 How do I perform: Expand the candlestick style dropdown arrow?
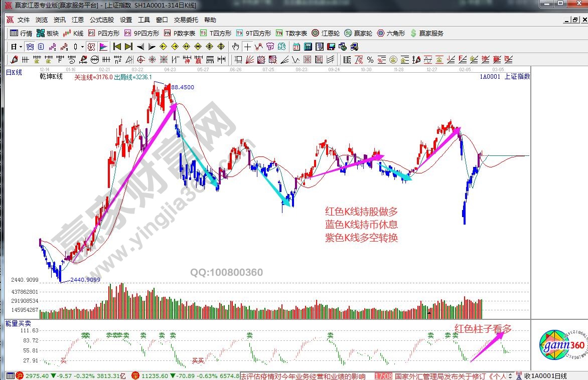click(x=83, y=47)
